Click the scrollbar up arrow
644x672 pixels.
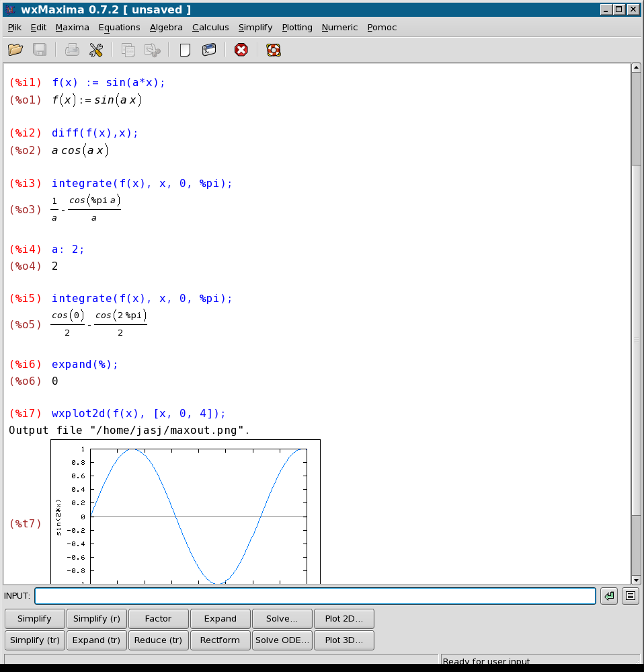coord(636,68)
